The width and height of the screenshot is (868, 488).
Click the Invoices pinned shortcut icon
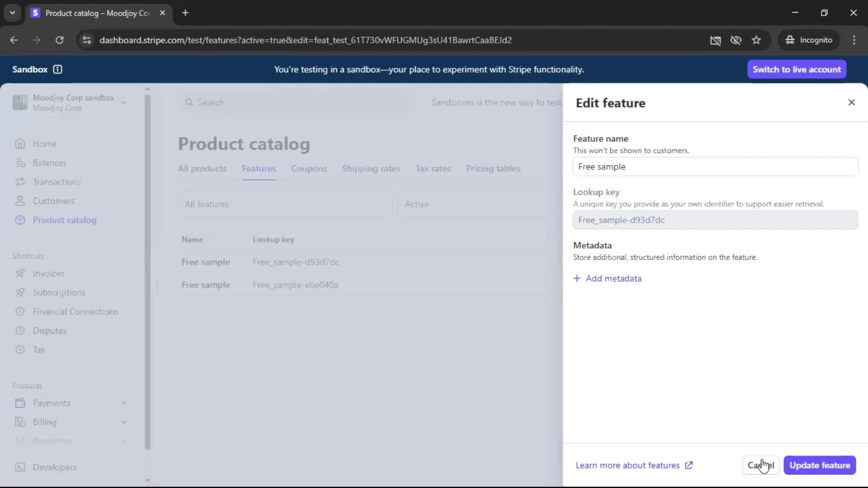[x=20, y=273]
